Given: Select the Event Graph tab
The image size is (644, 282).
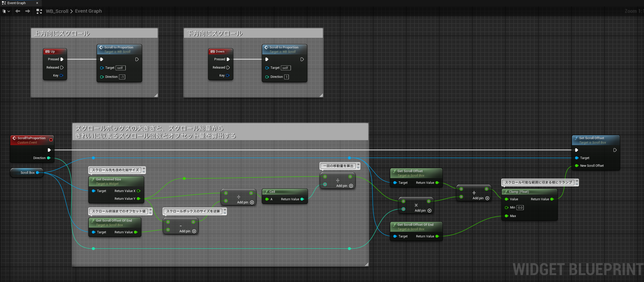Looking at the screenshot, I should tap(16, 3).
